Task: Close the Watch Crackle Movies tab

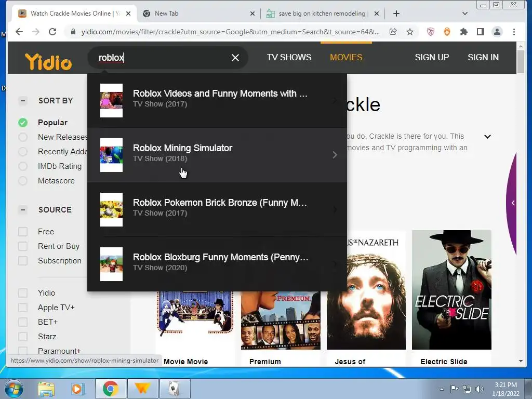Action: pyautogui.click(x=128, y=14)
